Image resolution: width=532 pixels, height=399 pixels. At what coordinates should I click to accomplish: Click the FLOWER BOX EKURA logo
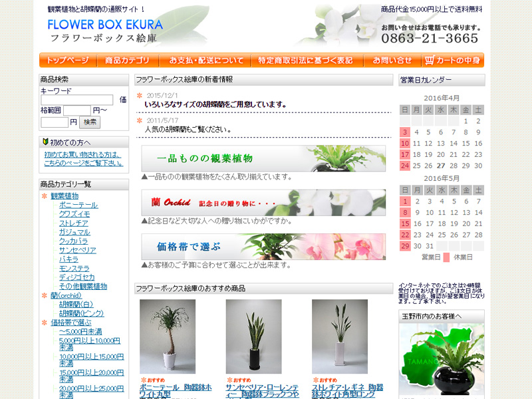[105, 25]
